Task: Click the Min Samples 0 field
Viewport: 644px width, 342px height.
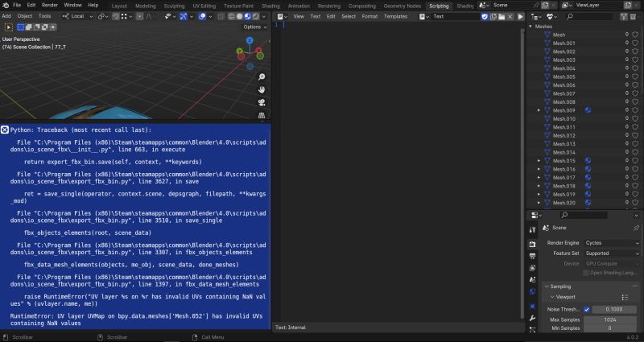Action: [611, 328]
